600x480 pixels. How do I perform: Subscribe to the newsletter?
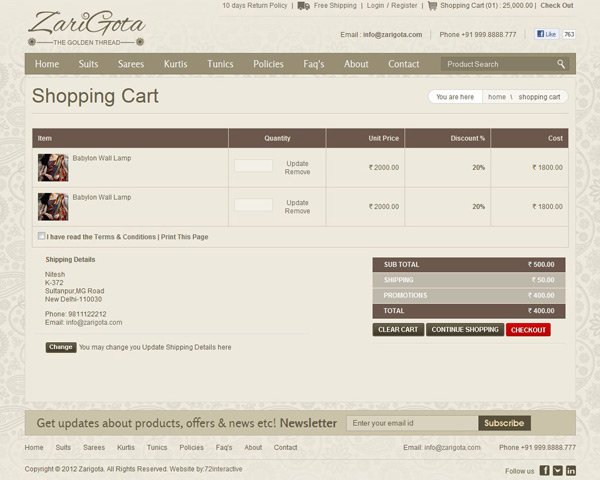[504, 423]
